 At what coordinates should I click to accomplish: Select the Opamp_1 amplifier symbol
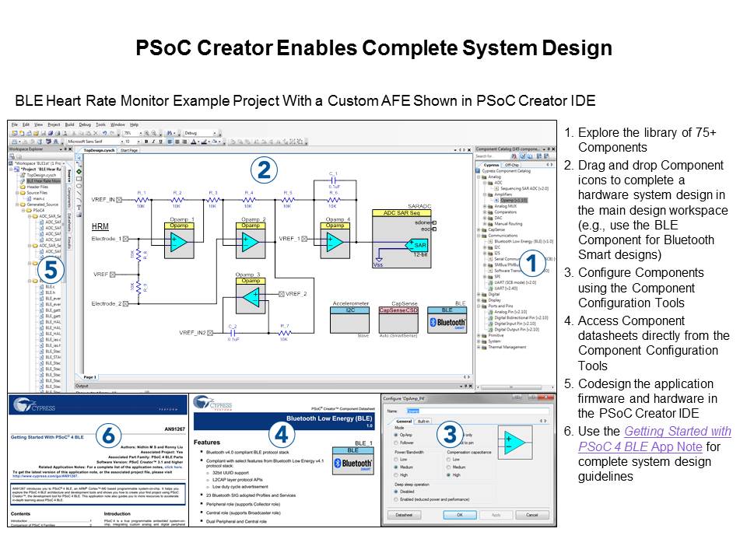point(179,240)
